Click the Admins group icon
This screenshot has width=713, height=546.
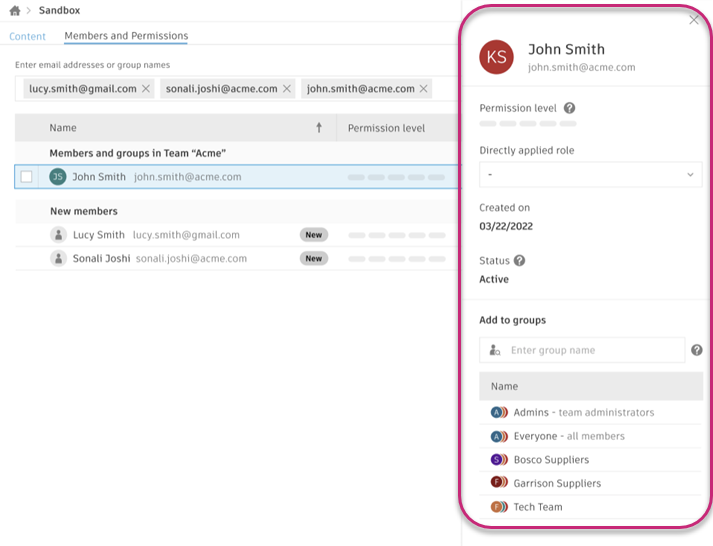pyautogui.click(x=499, y=412)
